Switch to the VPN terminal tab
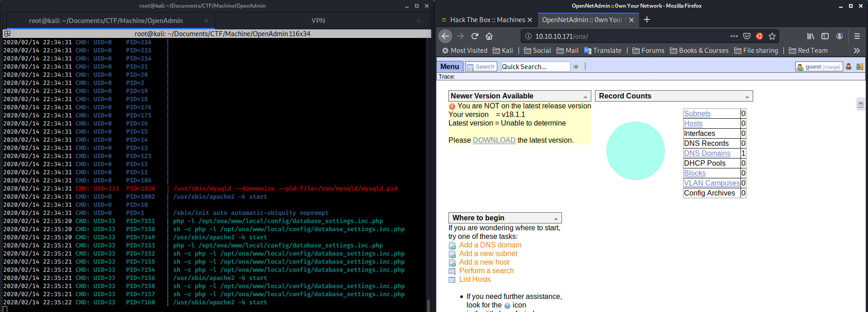This screenshot has width=868, height=312. 318,21
